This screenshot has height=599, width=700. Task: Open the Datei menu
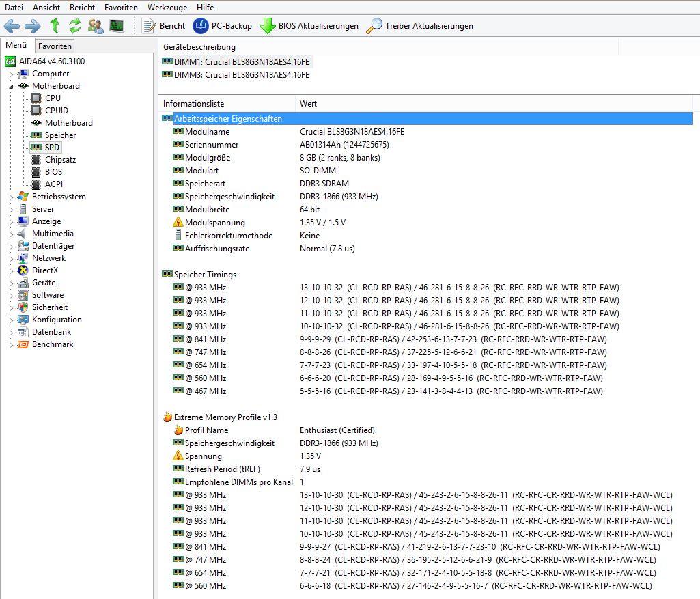(x=14, y=7)
